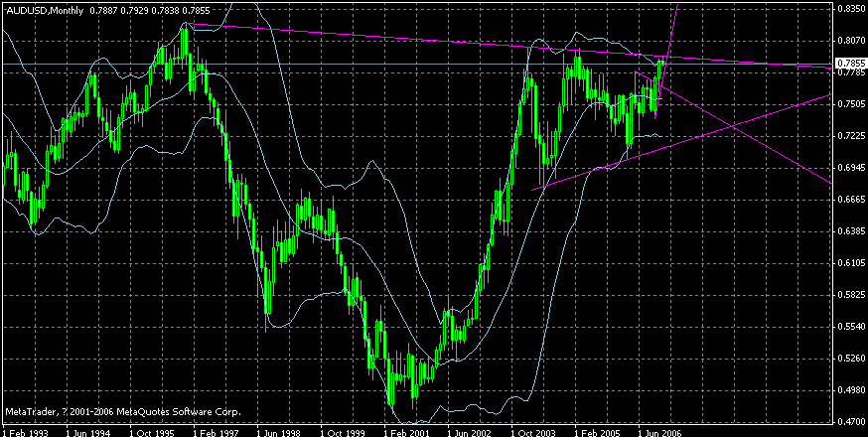This screenshot has height=437, width=868.
Task: Click the 0.8070 price axis label
Action: click(852, 41)
